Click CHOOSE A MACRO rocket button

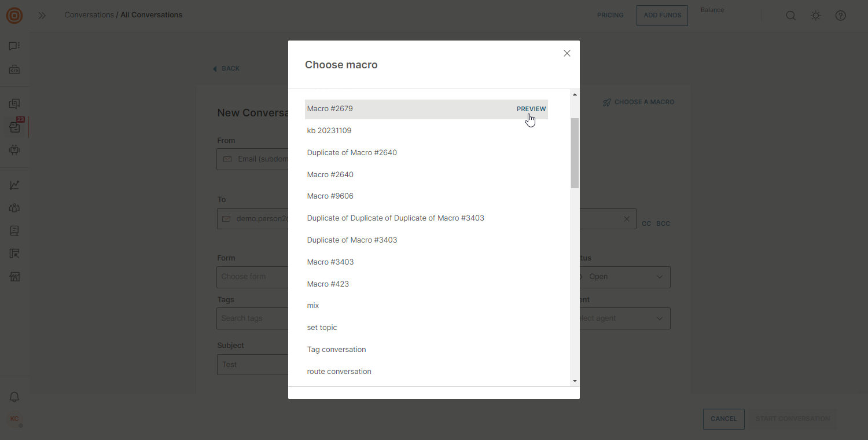[638, 102]
